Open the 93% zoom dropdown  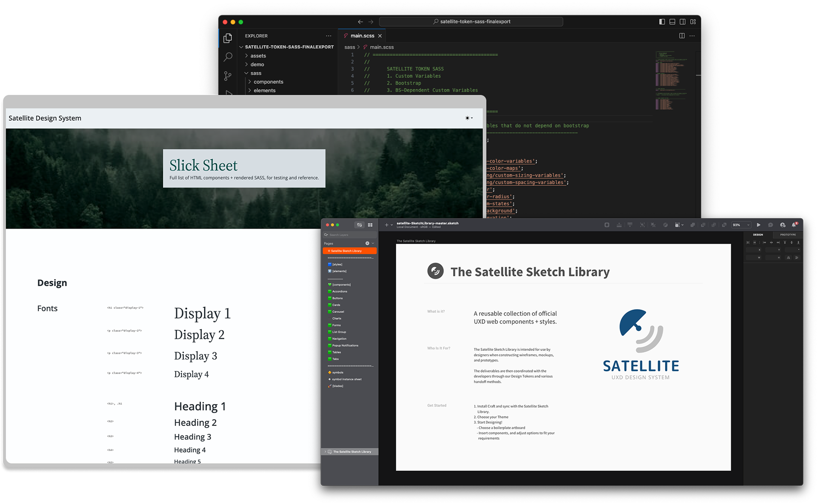(741, 225)
